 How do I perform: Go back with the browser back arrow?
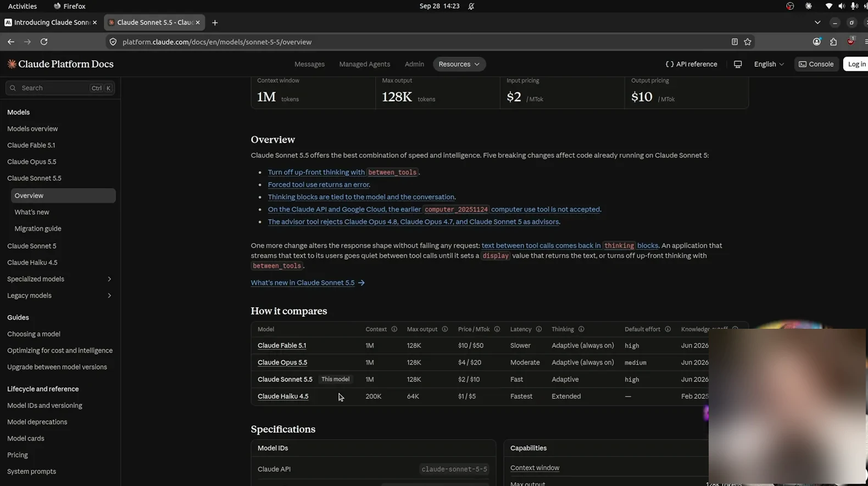click(11, 42)
